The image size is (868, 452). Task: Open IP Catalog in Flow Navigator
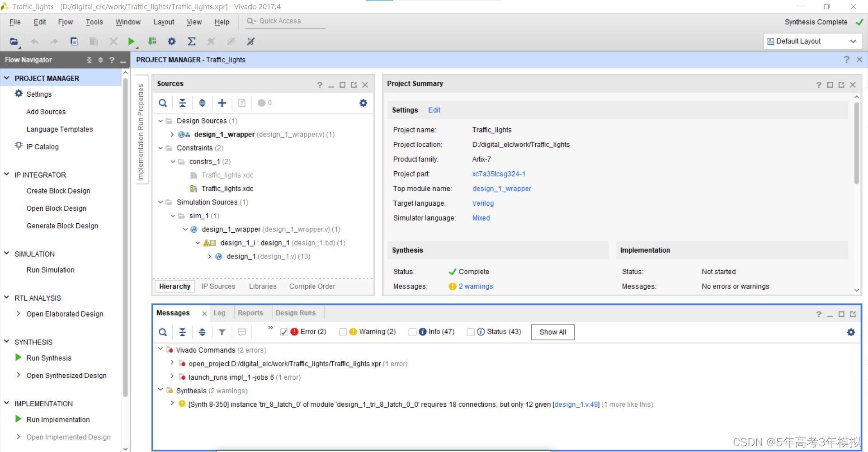click(x=42, y=146)
